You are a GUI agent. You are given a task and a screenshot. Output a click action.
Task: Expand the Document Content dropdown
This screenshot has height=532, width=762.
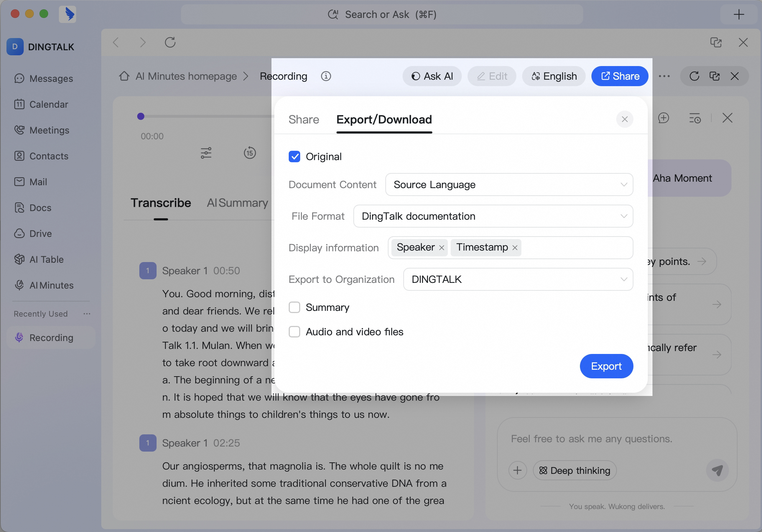(x=509, y=185)
